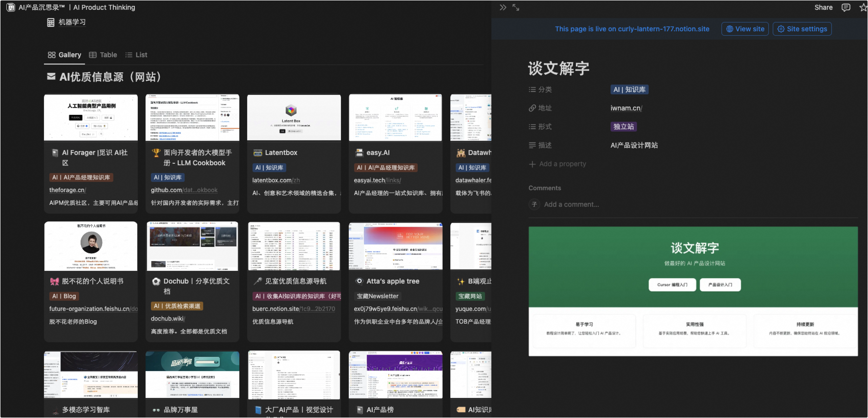This screenshot has width=868, height=418.
Task: Add a property to the page
Action: click(x=557, y=164)
